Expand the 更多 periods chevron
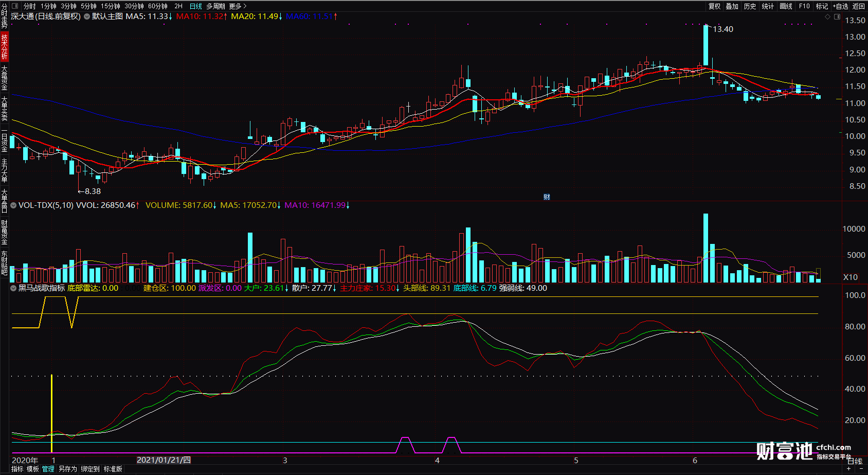 [x=245, y=6]
